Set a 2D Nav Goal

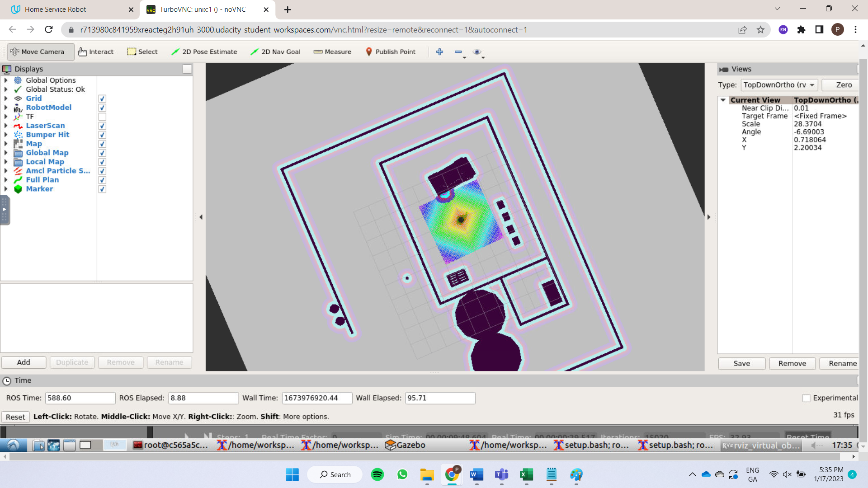(275, 52)
